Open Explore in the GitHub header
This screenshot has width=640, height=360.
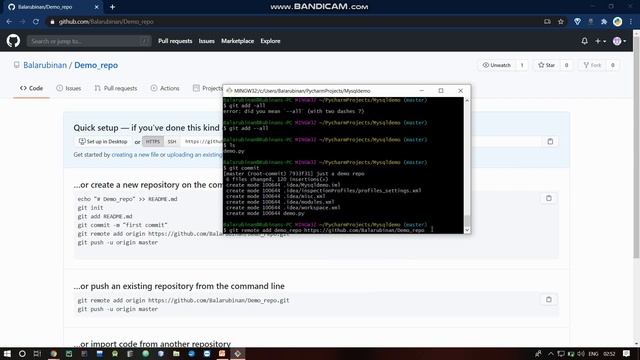pos(270,41)
